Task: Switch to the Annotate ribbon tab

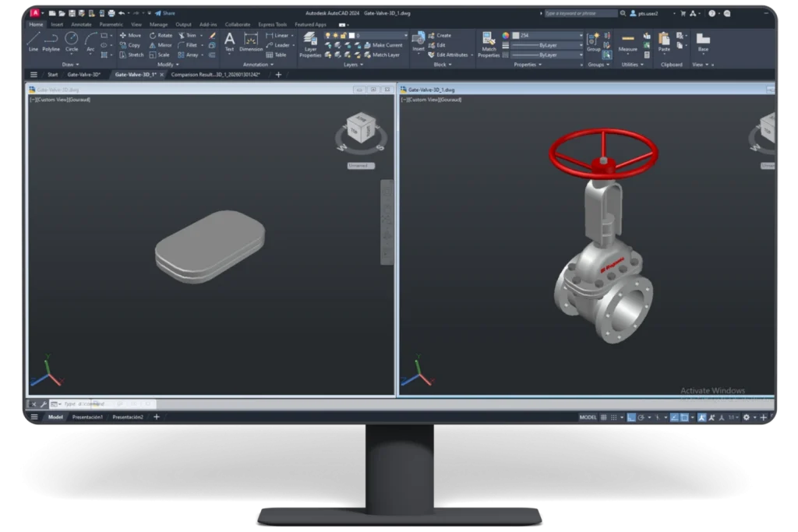Action: pos(79,24)
